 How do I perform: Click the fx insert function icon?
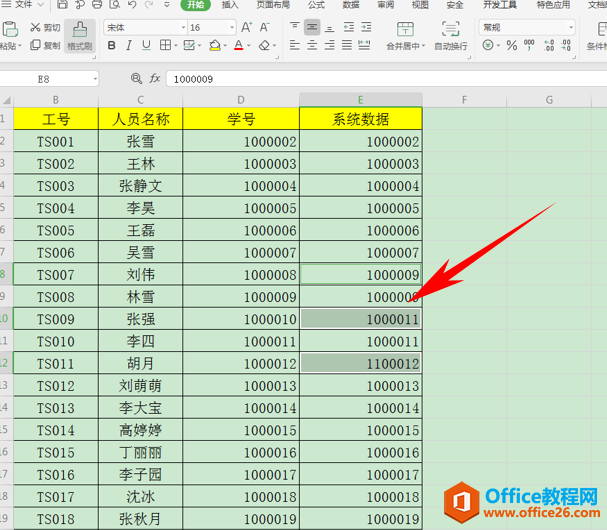click(155, 79)
